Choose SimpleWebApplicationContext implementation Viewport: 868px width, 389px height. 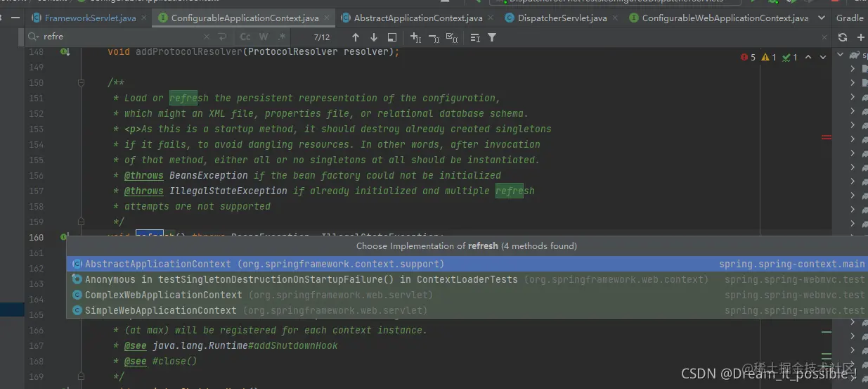click(467, 311)
